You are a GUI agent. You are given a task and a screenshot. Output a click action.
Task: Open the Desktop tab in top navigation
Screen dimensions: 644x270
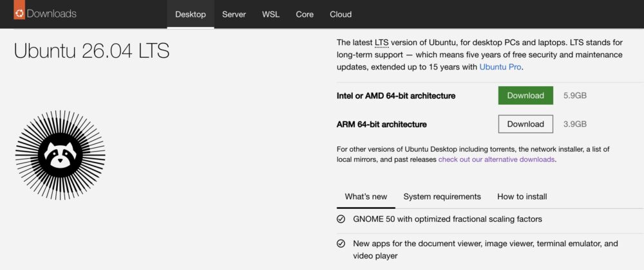191,14
